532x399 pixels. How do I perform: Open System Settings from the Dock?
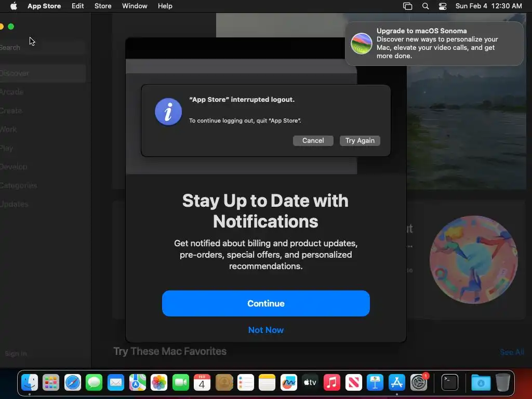419,383
